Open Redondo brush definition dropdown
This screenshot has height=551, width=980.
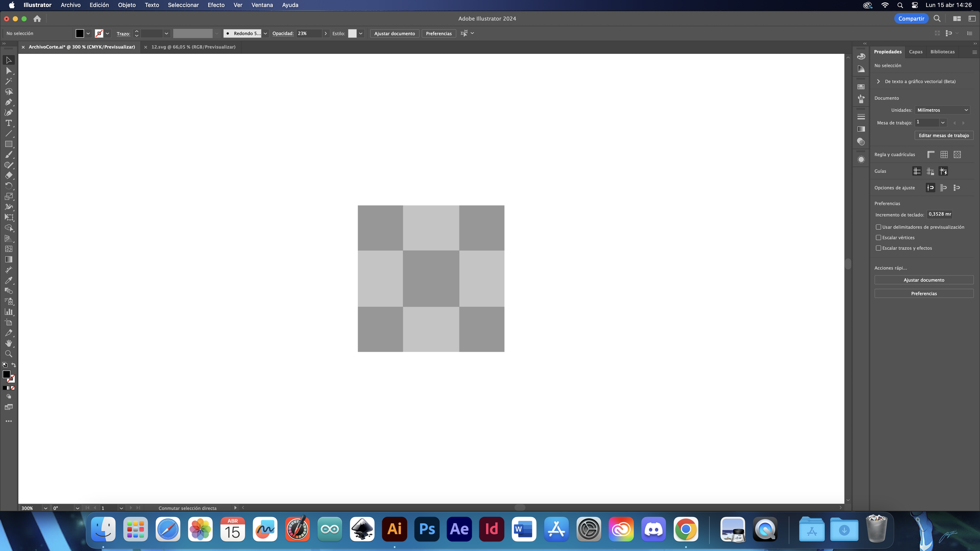pyautogui.click(x=265, y=33)
